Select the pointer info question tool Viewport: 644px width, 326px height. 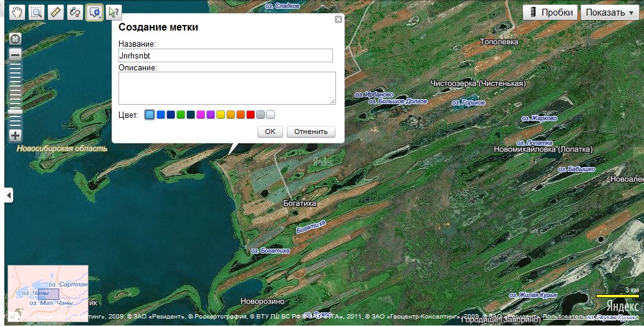(x=113, y=12)
